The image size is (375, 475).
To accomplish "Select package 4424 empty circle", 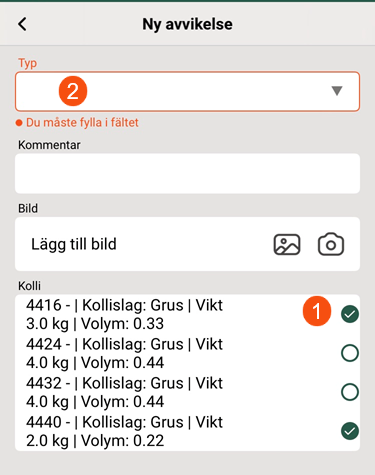I will click(x=350, y=353).
